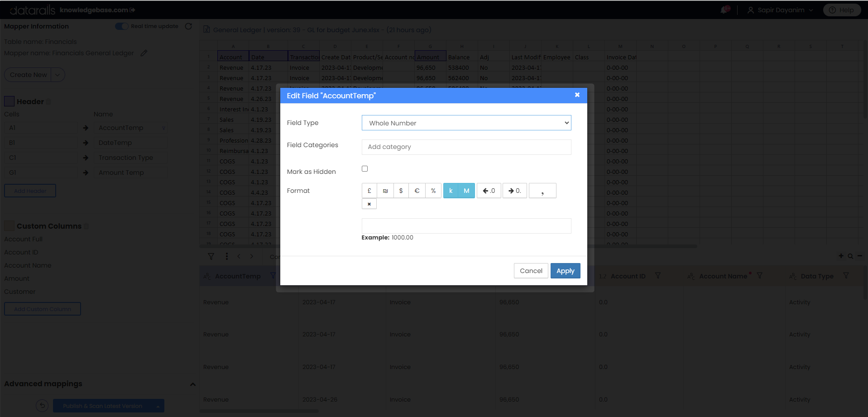Increase decimal places button
The height and width of the screenshot is (417, 868).
pos(515,191)
